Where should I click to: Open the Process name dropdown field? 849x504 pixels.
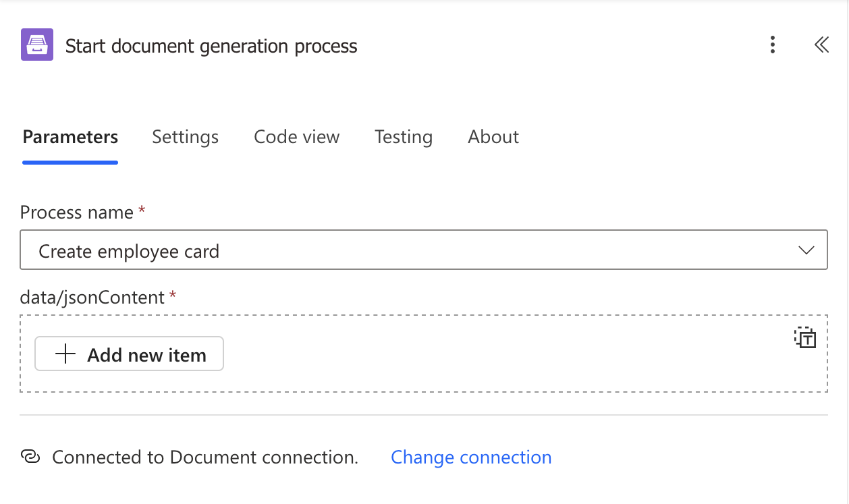click(405, 251)
